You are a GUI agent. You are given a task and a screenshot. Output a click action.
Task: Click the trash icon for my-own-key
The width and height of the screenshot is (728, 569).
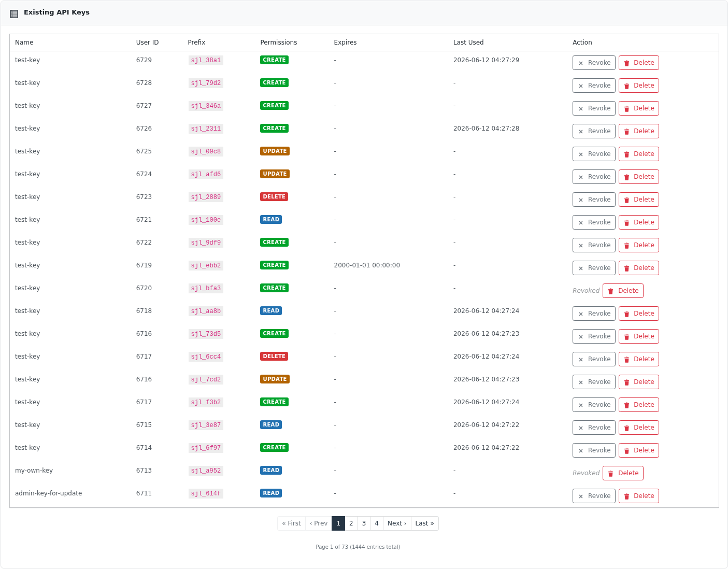(611, 474)
